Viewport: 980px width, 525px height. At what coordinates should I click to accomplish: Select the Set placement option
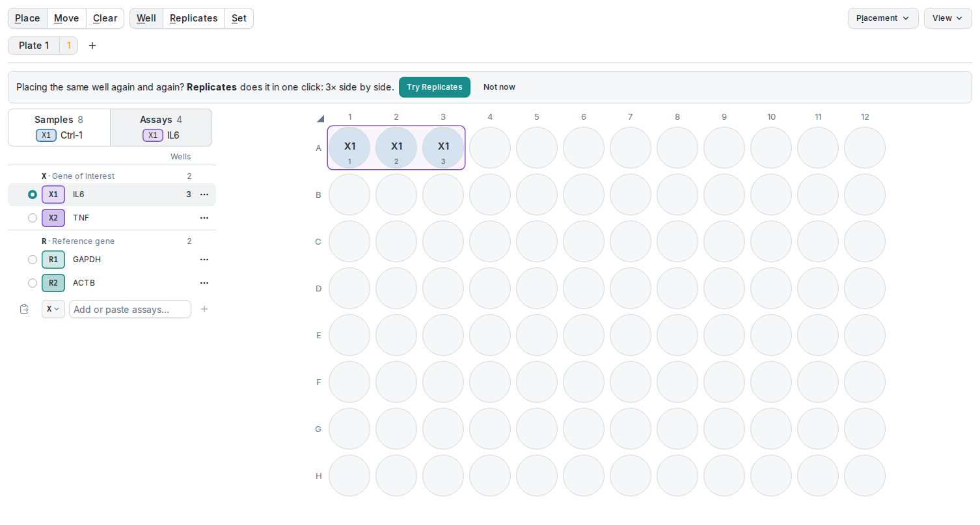(x=239, y=18)
